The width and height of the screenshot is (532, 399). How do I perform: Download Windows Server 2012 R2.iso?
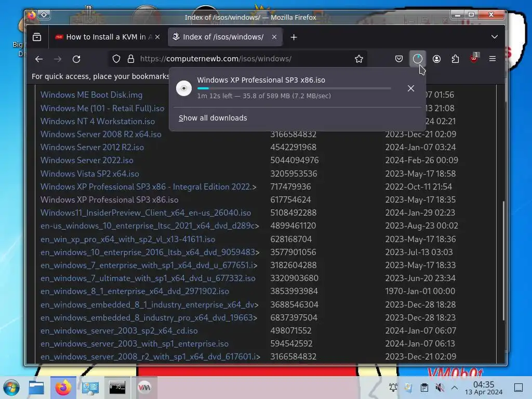click(92, 147)
